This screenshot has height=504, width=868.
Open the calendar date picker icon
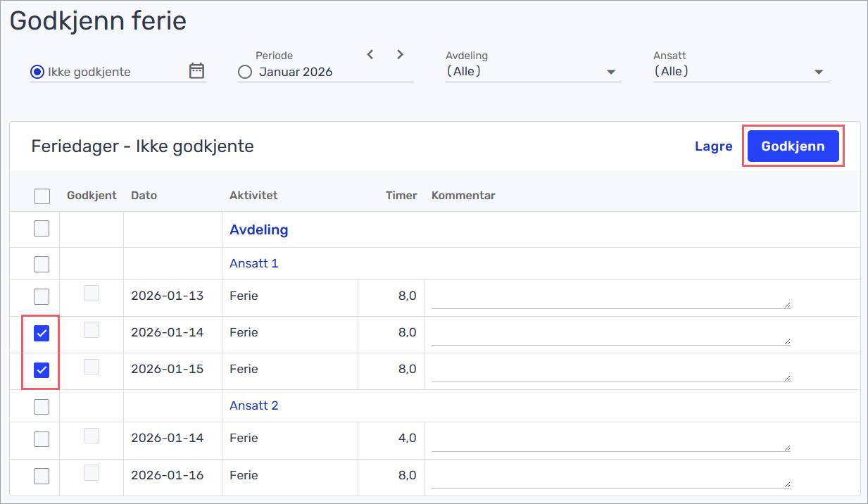196,71
